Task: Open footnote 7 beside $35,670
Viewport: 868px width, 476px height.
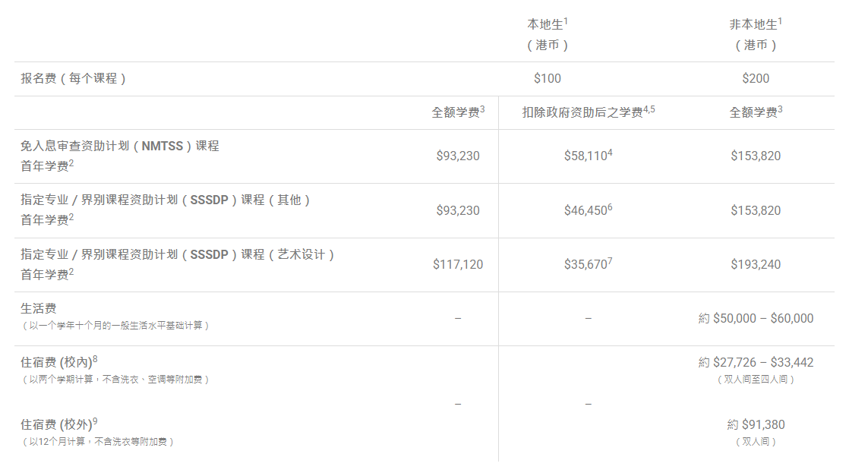Action: point(610,260)
